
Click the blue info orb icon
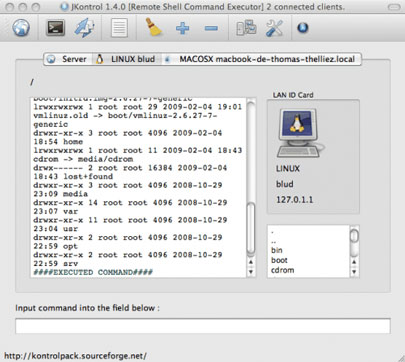pos(303,28)
